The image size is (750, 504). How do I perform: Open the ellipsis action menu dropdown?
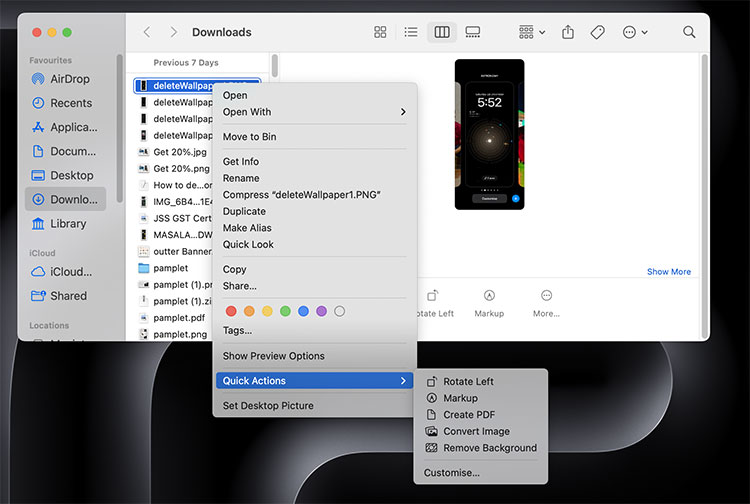click(635, 32)
